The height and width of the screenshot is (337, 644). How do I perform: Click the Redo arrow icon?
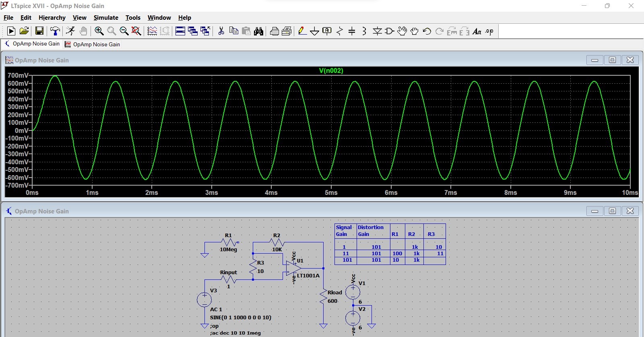[440, 31]
